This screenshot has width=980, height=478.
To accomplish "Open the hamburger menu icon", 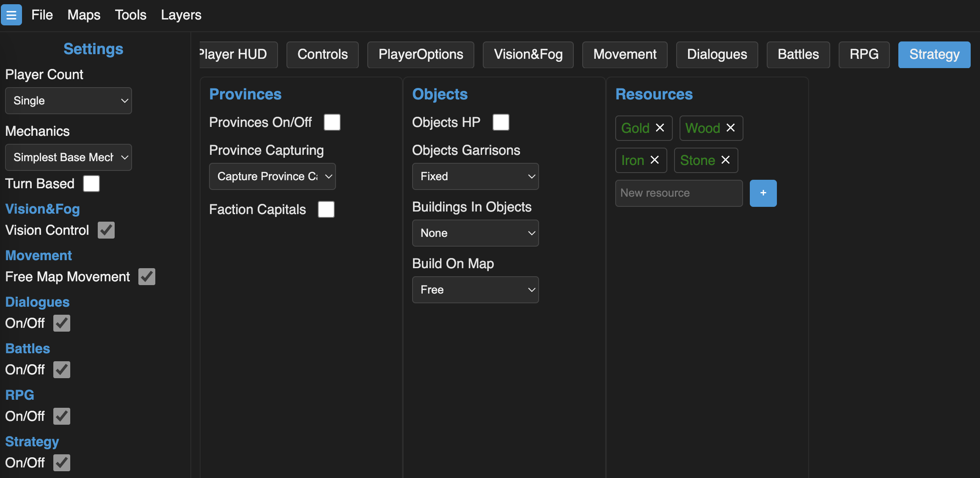I will tap(11, 15).
